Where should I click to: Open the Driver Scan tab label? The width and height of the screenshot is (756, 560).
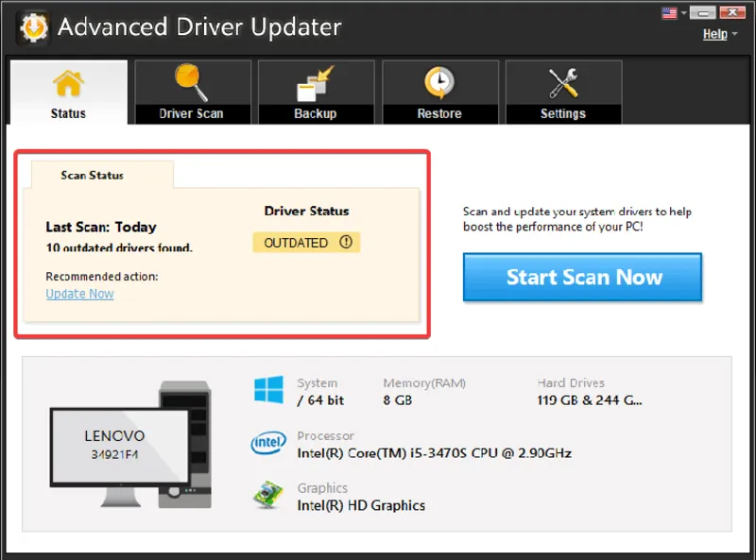(x=192, y=113)
